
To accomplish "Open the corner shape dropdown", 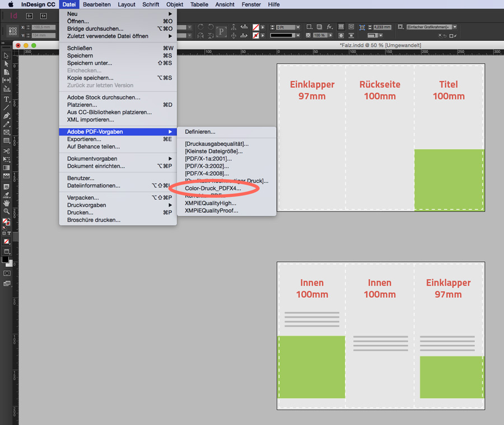I will (x=381, y=35).
